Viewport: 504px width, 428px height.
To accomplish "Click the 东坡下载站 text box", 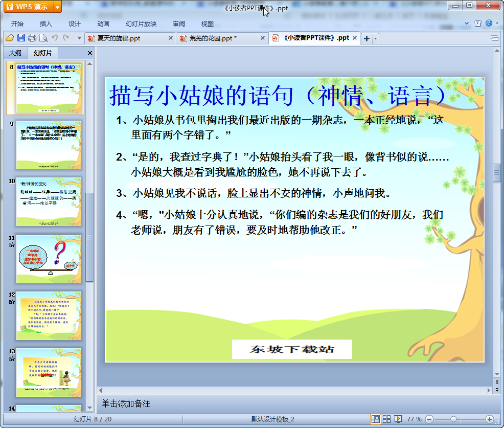I will [292, 349].
